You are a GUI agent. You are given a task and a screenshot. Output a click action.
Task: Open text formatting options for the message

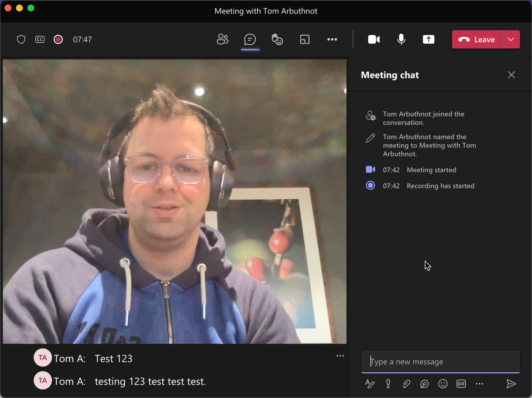370,383
